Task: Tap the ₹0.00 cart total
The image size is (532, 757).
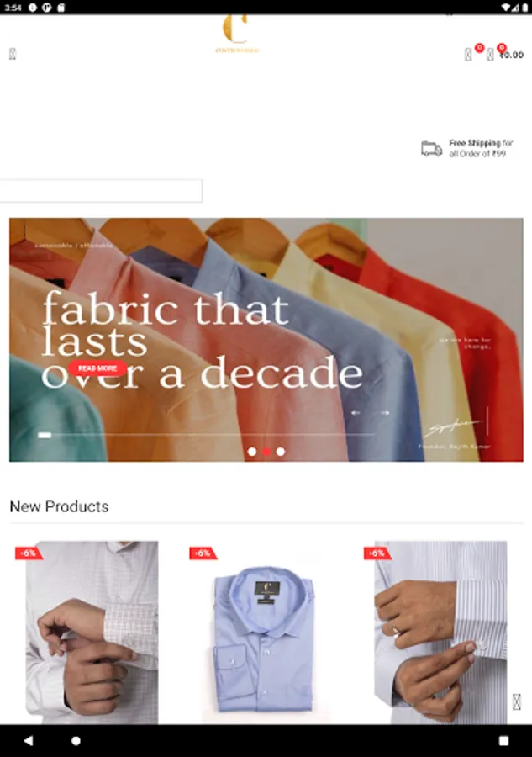Action: [x=512, y=55]
